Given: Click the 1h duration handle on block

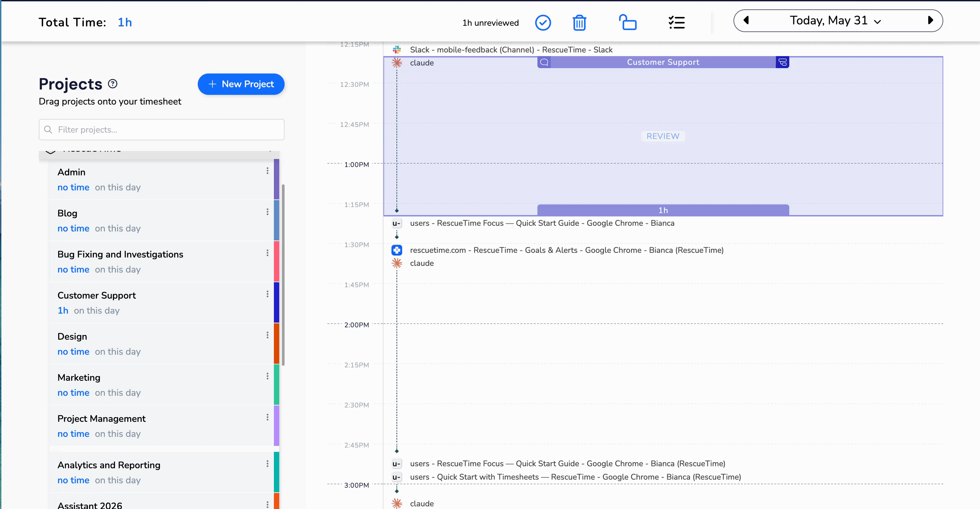Looking at the screenshot, I should click(x=663, y=210).
